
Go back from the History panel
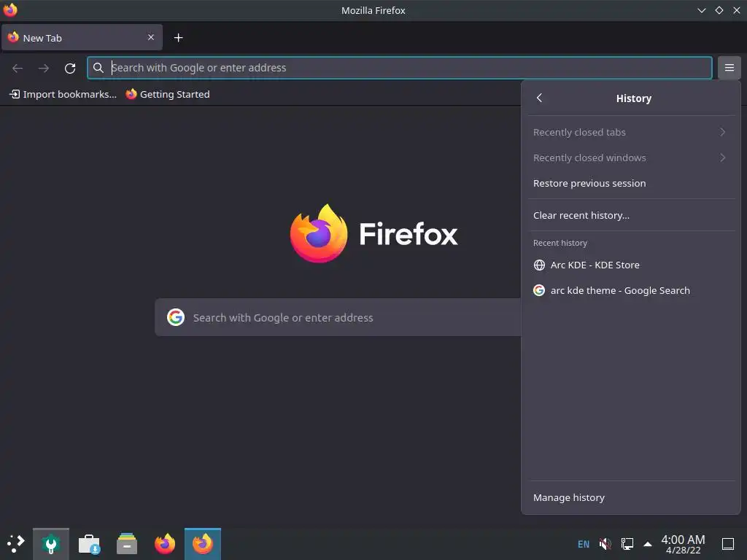tap(539, 98)
